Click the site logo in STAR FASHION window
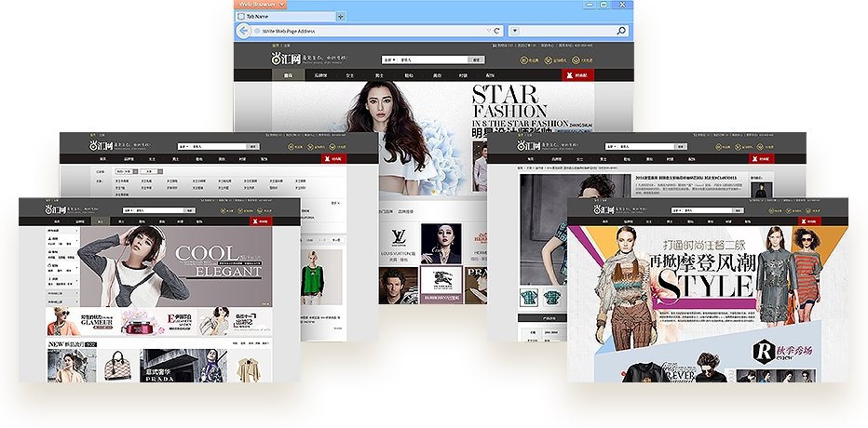Screen dimensions: 868x428 tap(286, 58)
